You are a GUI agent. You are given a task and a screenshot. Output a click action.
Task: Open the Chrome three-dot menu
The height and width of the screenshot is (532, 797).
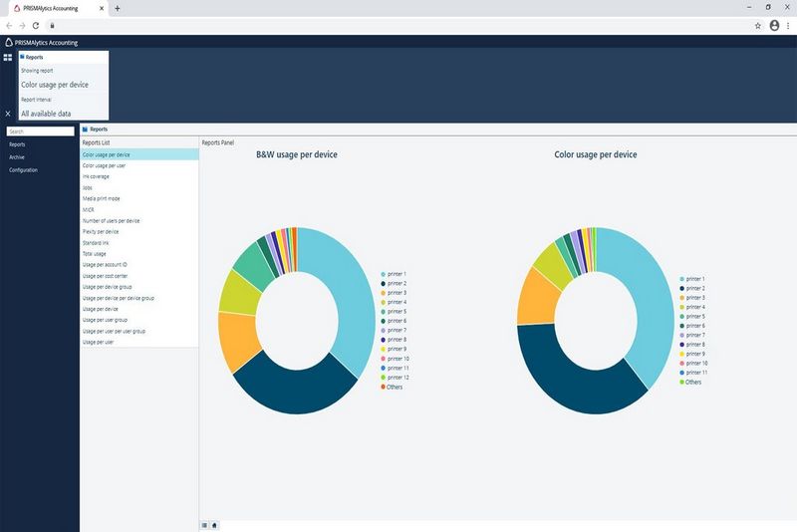pyautogui.click(x=787, y=25)
